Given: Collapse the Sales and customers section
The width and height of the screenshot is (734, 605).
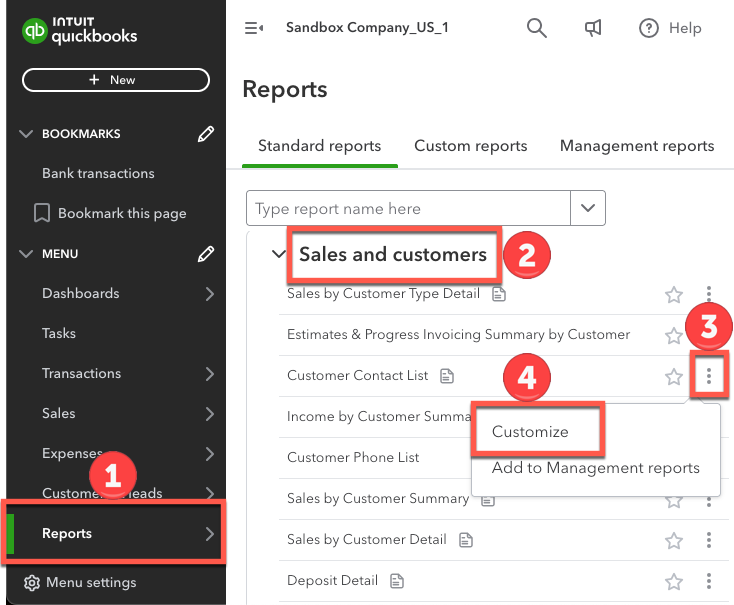Looking at the screenshot, I should 279,254.
